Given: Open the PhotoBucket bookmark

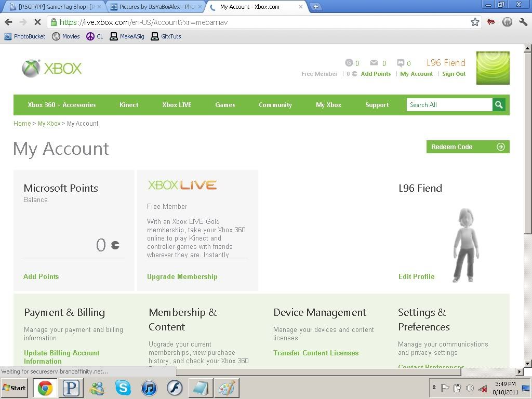Looking at the screenshot, I should click(25, 36).
